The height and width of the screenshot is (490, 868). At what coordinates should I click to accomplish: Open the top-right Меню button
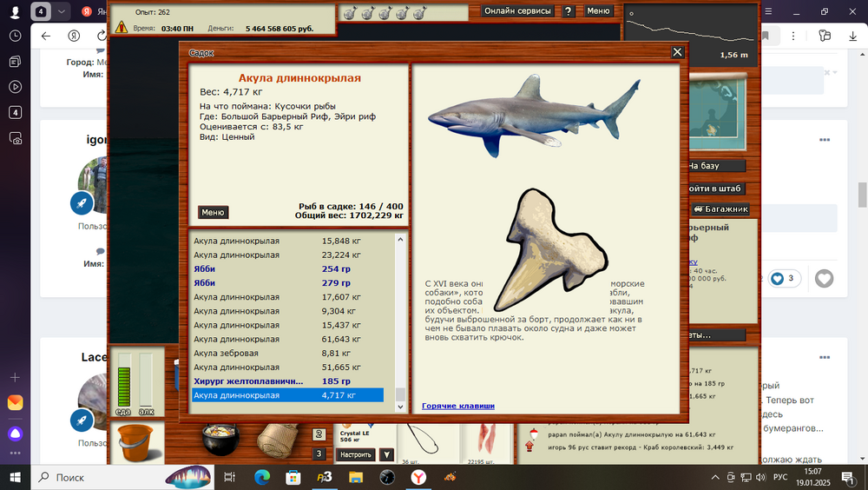click(598, 11)
